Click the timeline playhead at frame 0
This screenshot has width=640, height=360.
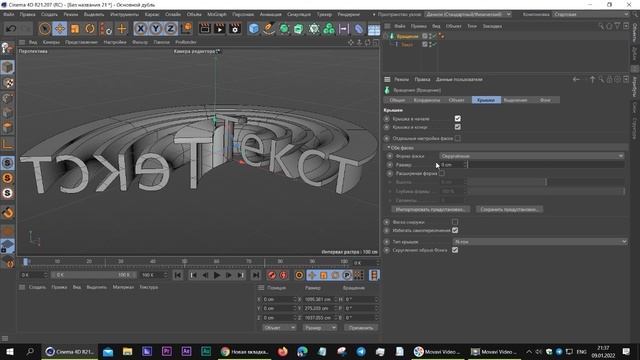coord(26,262)
